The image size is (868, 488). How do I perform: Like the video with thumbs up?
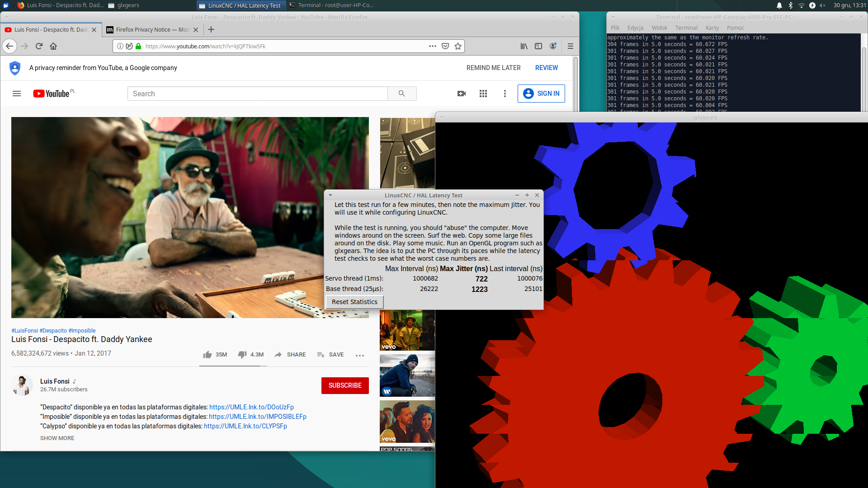pos(208,355)
